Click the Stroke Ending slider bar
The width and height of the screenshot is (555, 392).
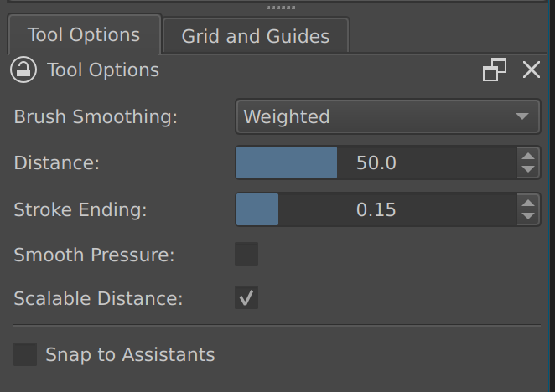coord(376,209)
